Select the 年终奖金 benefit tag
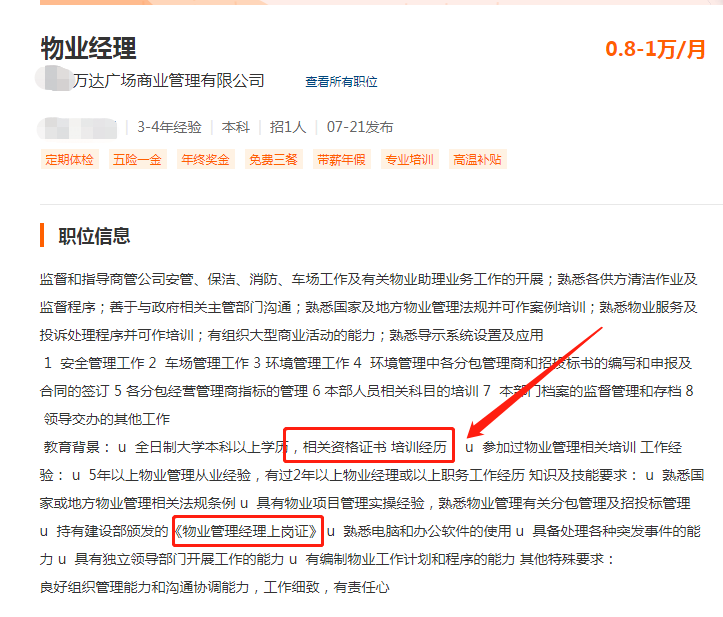The image size is (723, 617). (206, 160)
